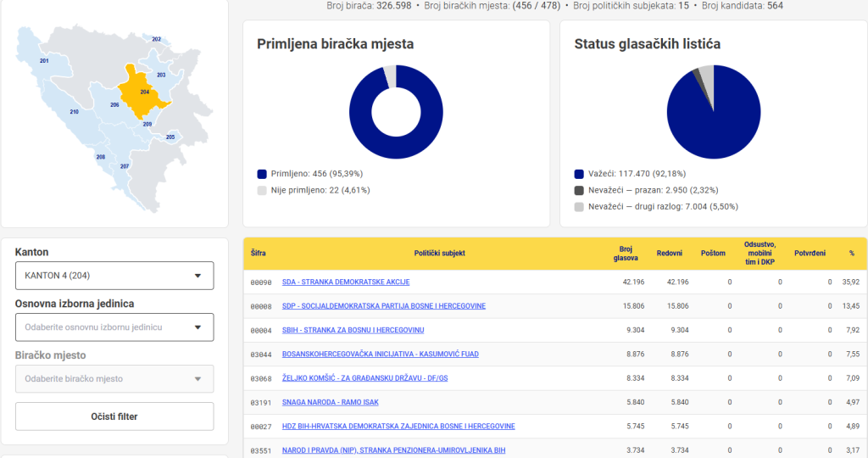Select canton 207 on the map
Image resolution: width=868 pixels, height=458 pixels.
pos(125,166)
